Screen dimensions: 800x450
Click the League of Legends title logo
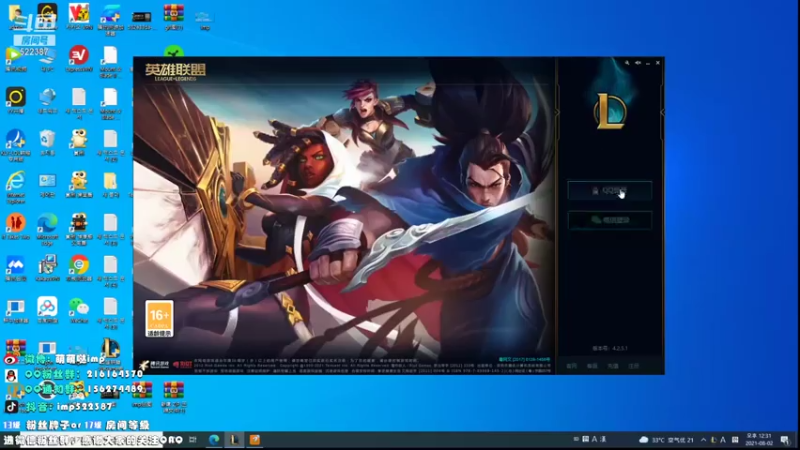click(x=175, y=72)
